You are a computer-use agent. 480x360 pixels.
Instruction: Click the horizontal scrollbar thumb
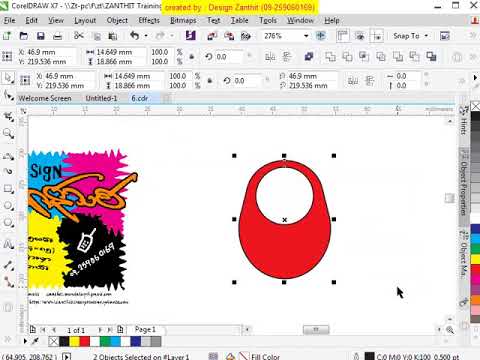(x=316, y=330)
